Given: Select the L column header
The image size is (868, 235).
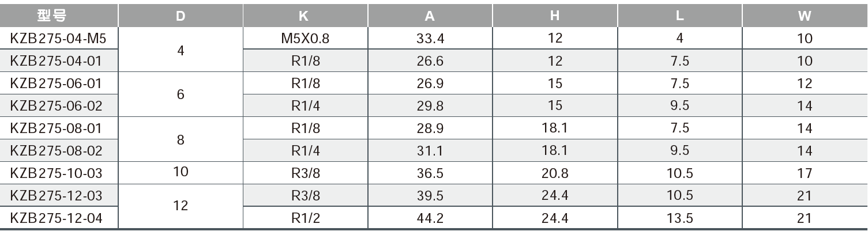Looking at the screenshot, I should coord(680,16).
